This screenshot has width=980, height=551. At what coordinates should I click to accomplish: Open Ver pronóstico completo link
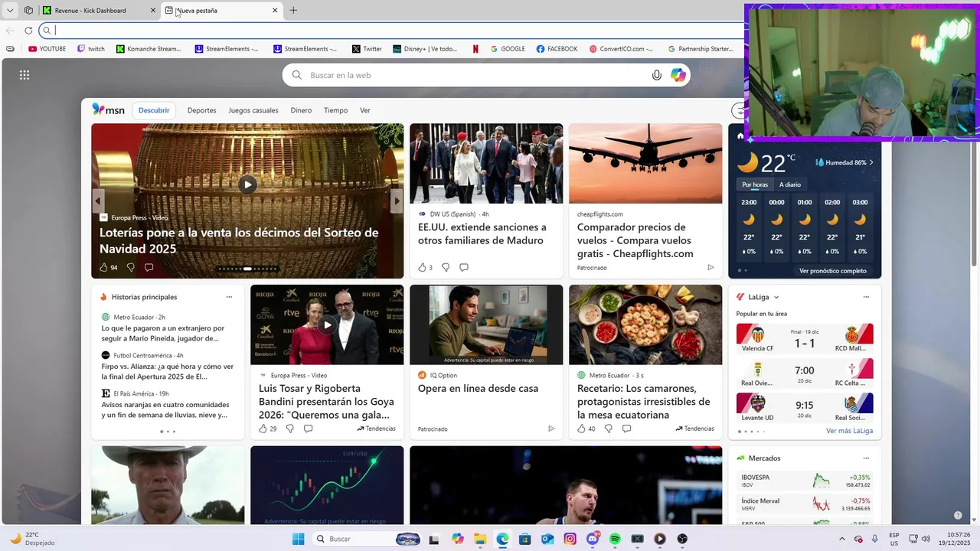[833, 270]
